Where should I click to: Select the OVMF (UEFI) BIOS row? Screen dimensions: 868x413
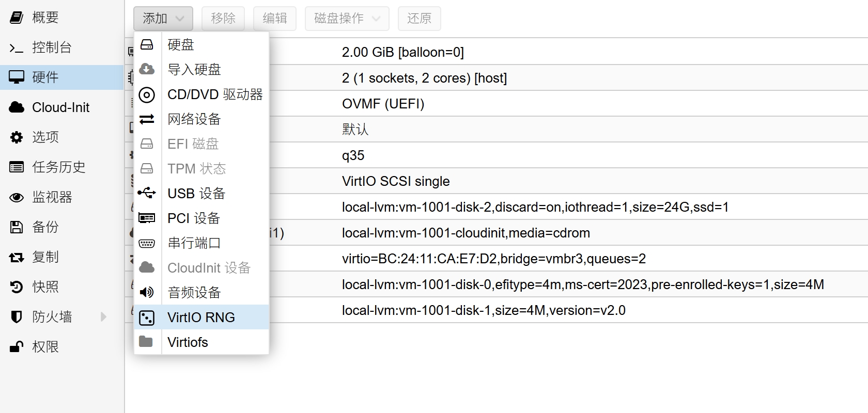point(383,104)
